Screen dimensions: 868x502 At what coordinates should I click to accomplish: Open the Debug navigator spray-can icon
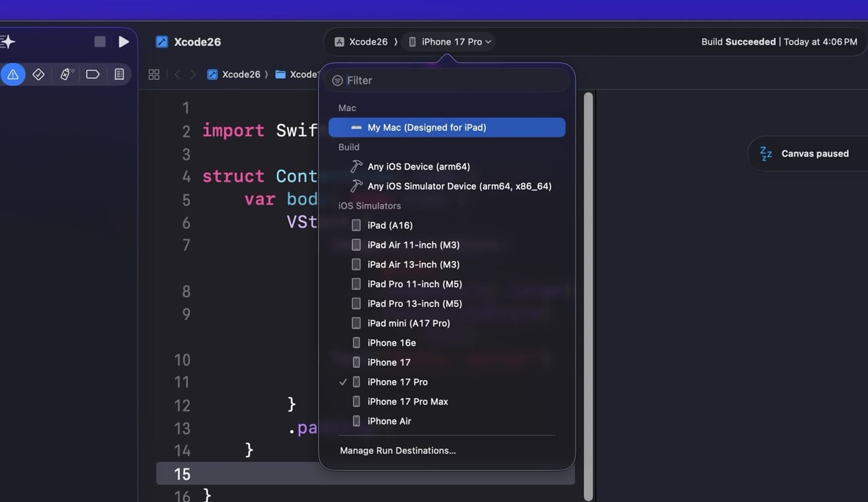pyautogui.click(x=66, y=75)
